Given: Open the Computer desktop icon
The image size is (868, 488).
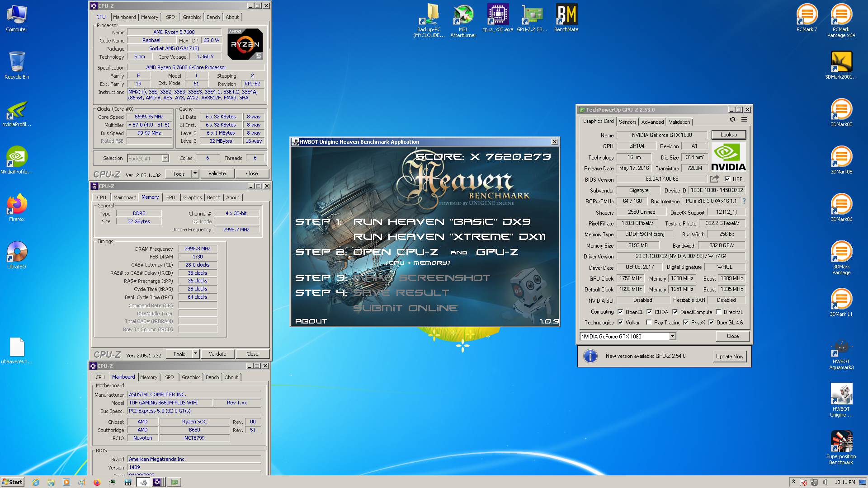Looking at the screenshot, I should click(x=17, y=19).
